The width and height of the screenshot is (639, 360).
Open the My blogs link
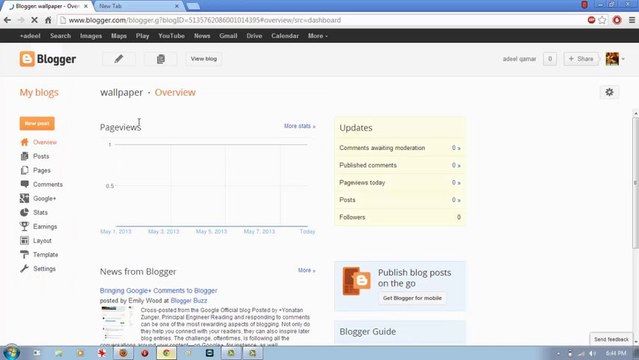pyautogui.click(x=39, y=93)
